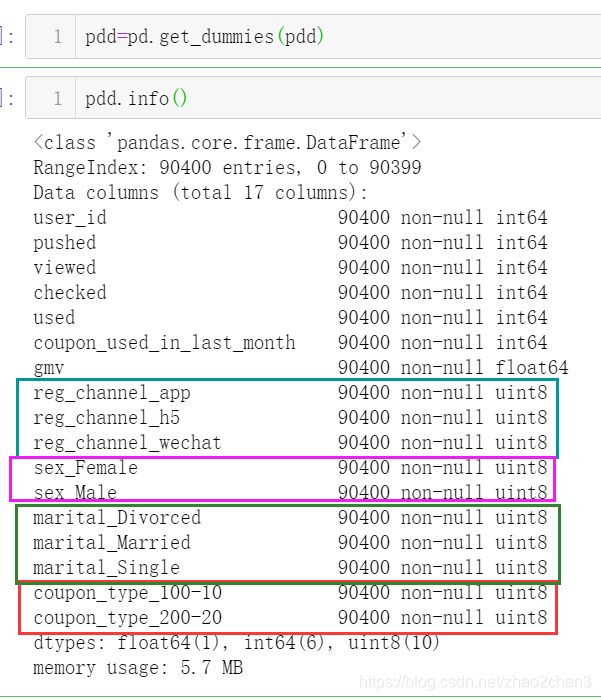601x700 pixels.
Task: Click the memory usage 5.7 MB line
Action: (138, 668)
